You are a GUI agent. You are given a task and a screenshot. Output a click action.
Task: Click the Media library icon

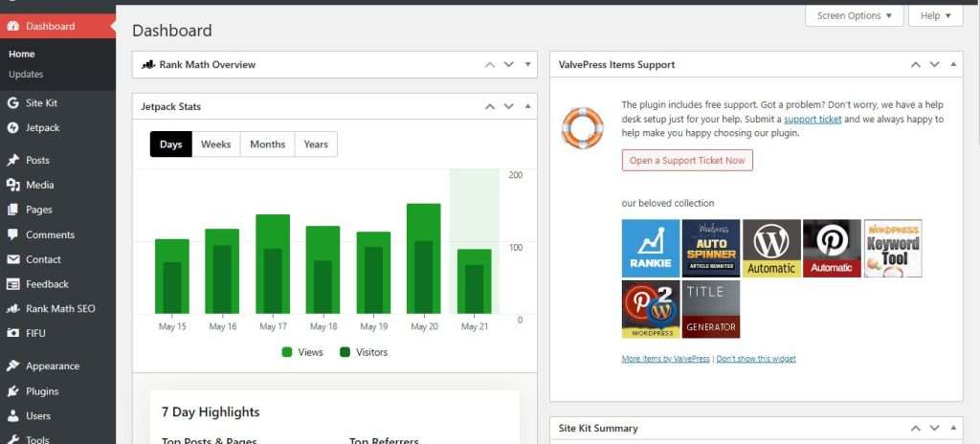(13, 185)
